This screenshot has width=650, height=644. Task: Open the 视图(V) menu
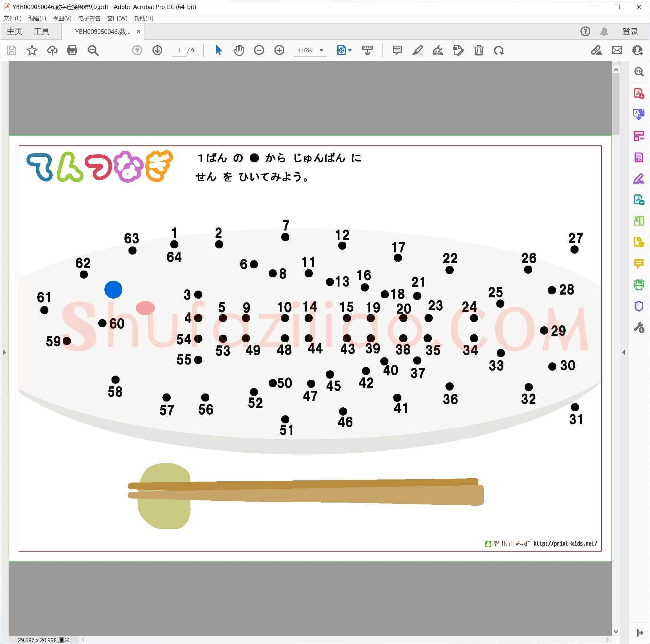(62, 18)
